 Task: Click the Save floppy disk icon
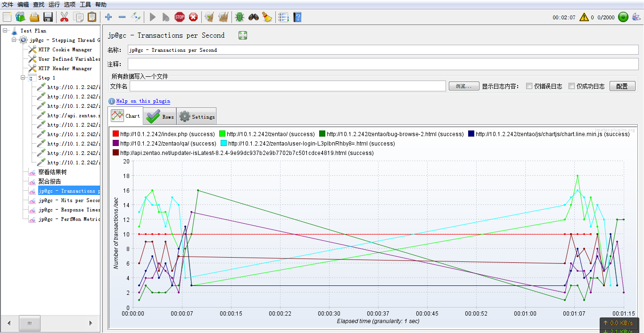point(48,17)
